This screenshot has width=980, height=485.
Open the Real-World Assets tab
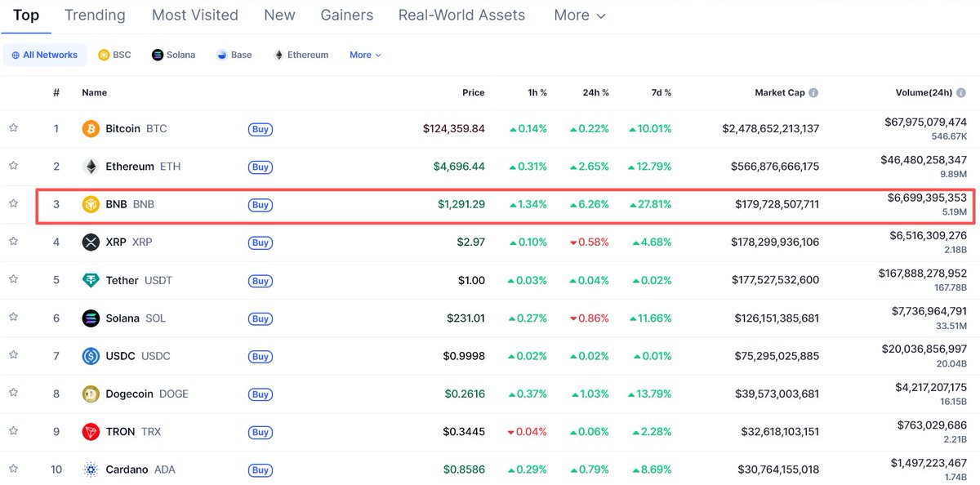coord(462,15)
